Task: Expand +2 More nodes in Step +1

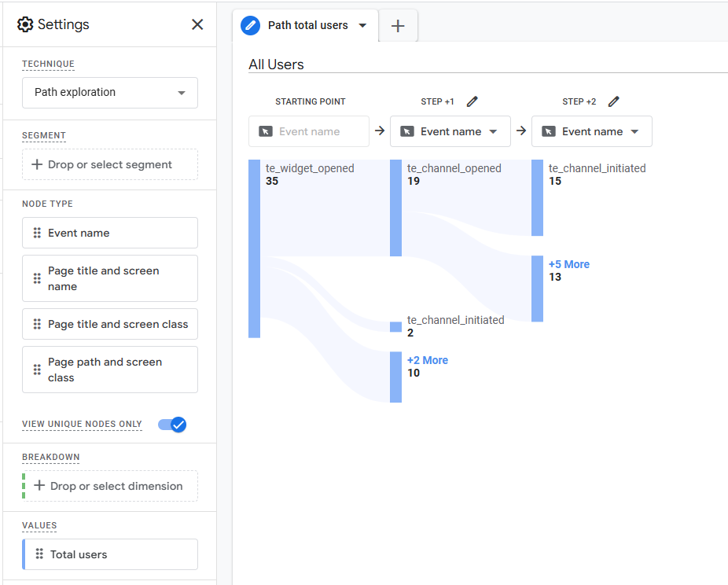Action: [x=428, y=360]
